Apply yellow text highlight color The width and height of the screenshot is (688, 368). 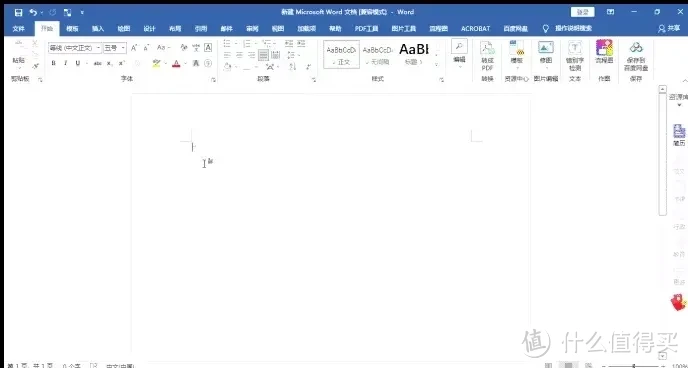[156, 63]
